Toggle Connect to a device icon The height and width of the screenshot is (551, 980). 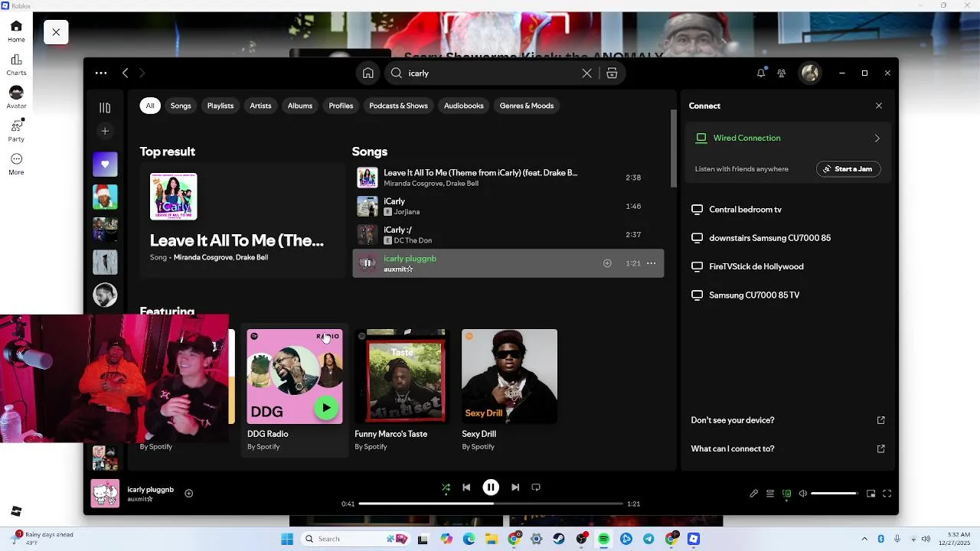point(786,494)
